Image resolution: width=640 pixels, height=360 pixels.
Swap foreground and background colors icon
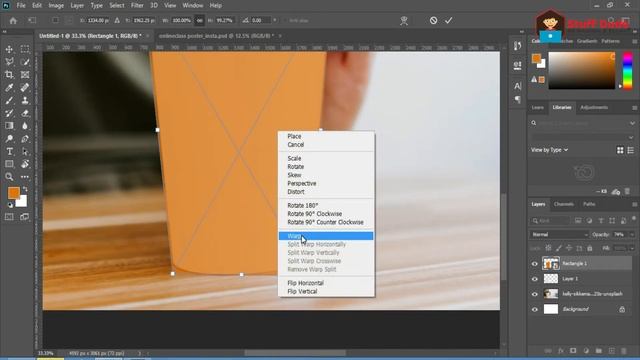[x=25, y=189]
